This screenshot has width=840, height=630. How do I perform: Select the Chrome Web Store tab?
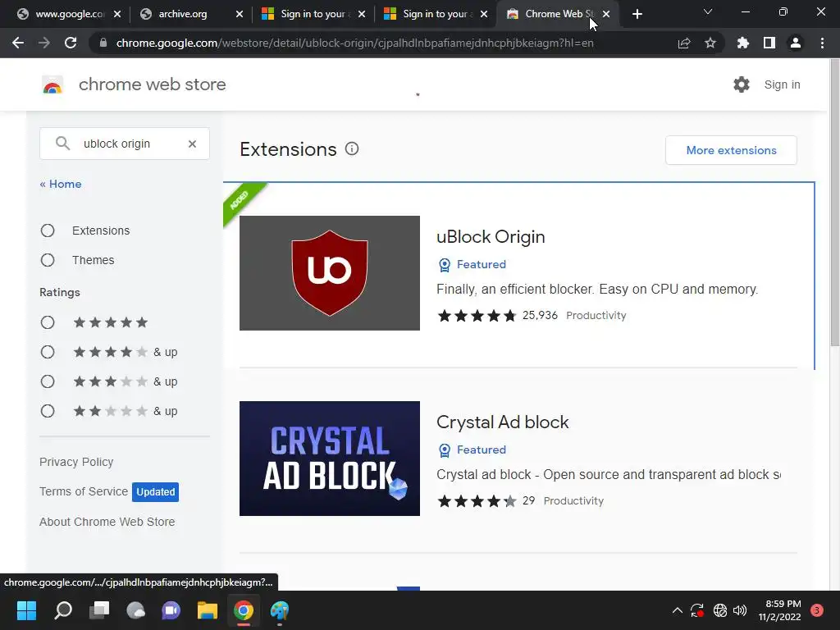557,14
